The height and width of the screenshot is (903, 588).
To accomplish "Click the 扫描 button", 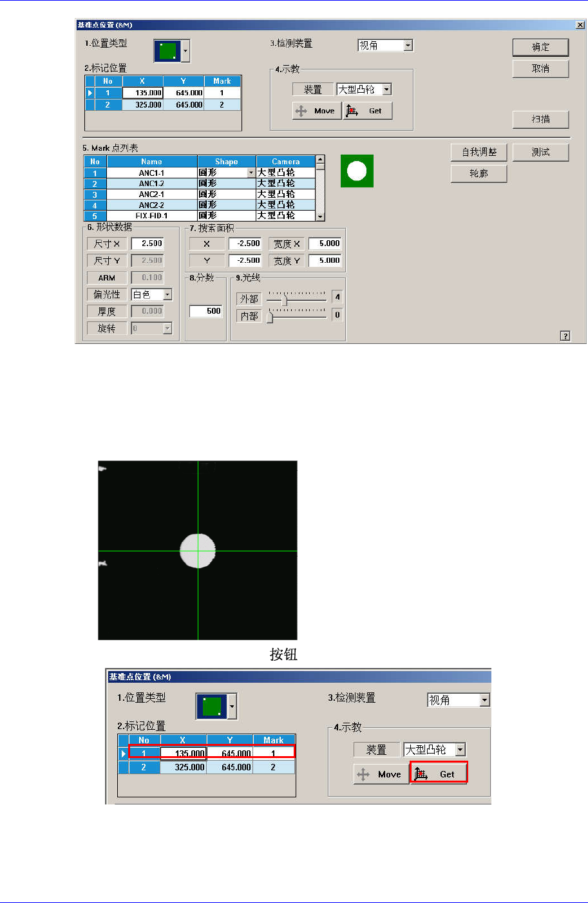I will tap(540, 119).
